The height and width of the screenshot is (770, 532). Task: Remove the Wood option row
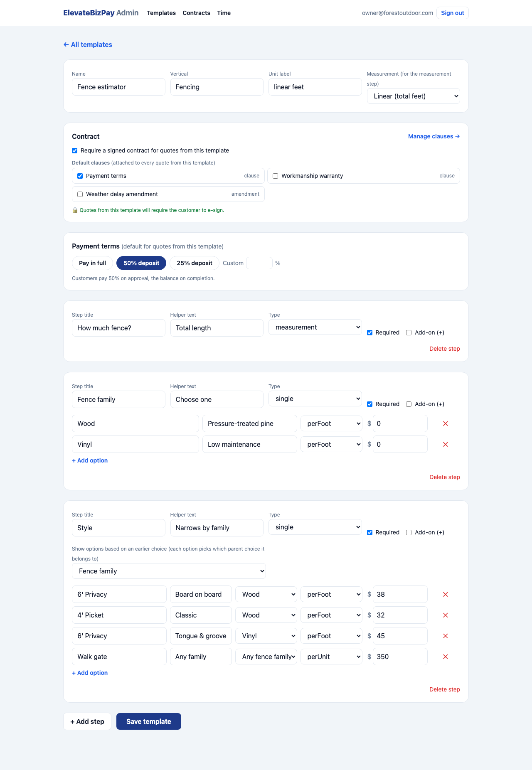click(445, 423)
